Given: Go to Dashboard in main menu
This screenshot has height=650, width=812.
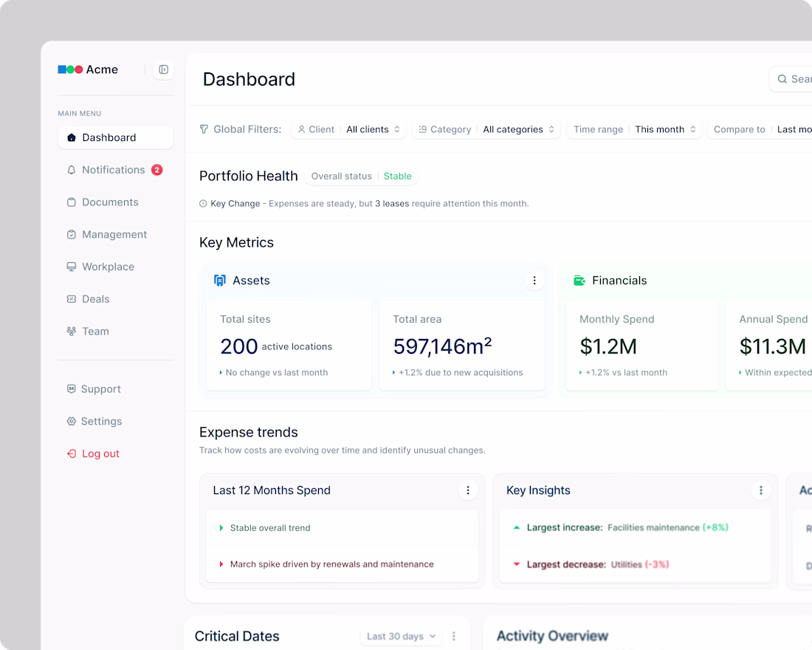Looking at the screenshot, I should tap(115, 137).
